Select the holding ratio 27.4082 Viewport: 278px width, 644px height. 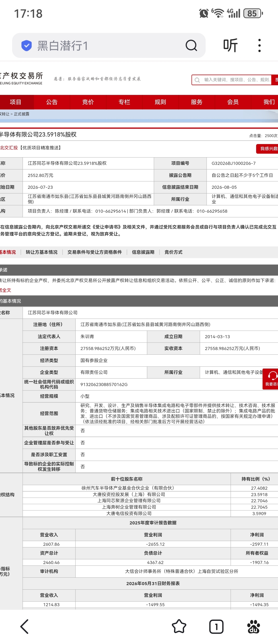259,488
